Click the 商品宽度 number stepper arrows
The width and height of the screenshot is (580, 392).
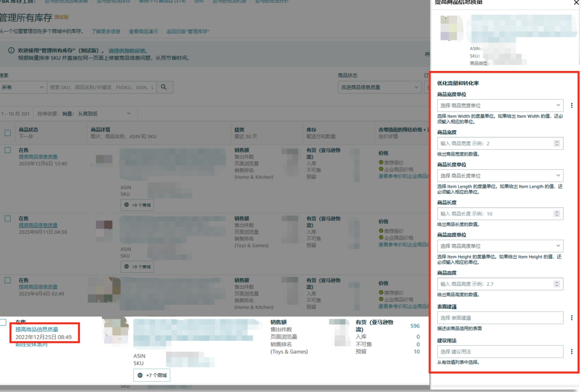click(x=557, y=144)
